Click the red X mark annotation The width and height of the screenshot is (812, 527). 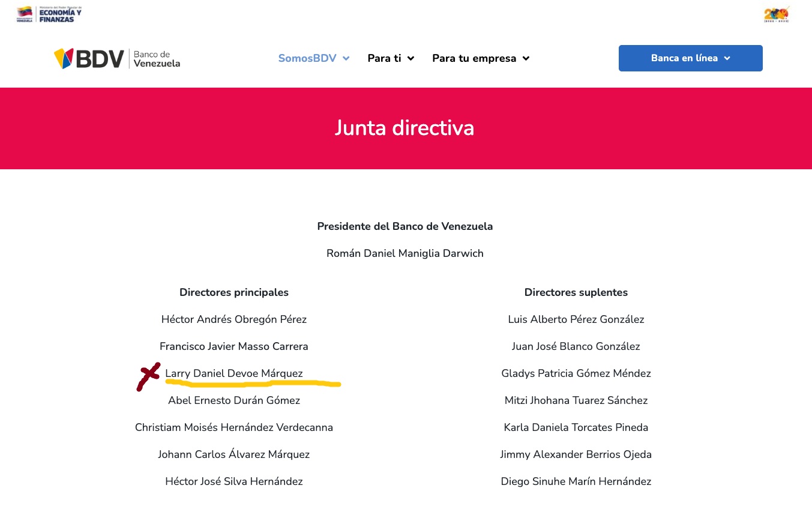click(x=148, y=376)
